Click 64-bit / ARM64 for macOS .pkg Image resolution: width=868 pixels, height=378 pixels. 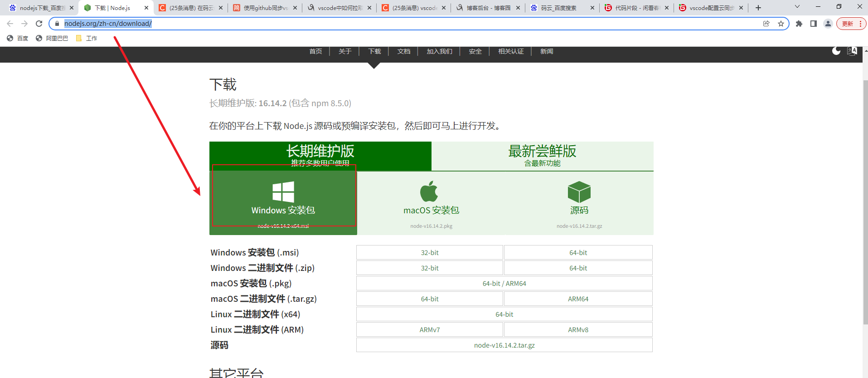point(504,283)
